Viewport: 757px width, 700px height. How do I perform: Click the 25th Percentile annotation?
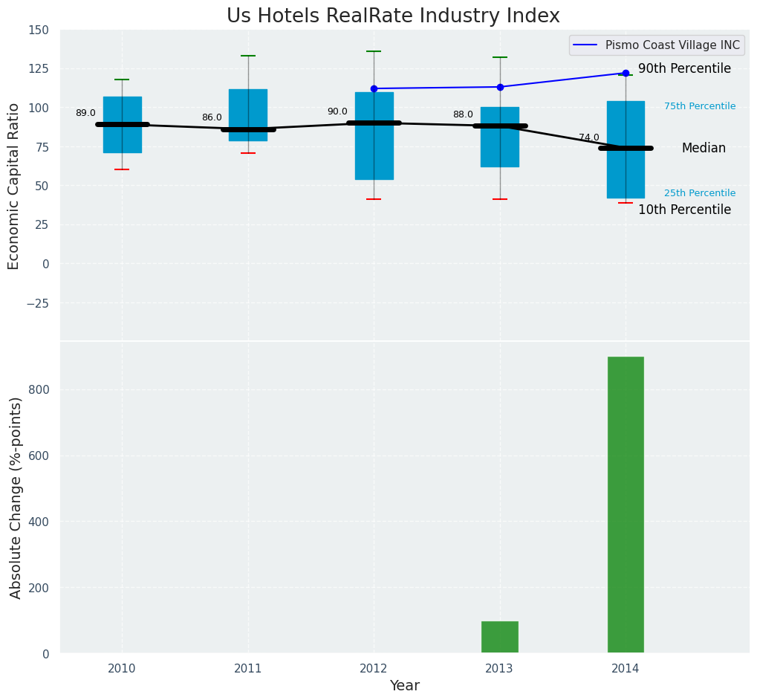(x=700, y=193)
